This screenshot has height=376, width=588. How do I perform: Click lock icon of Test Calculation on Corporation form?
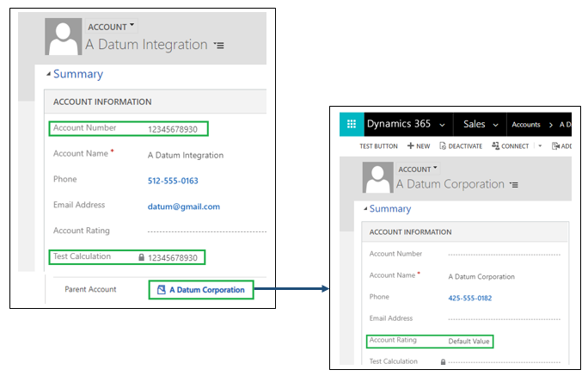(443, 362)
